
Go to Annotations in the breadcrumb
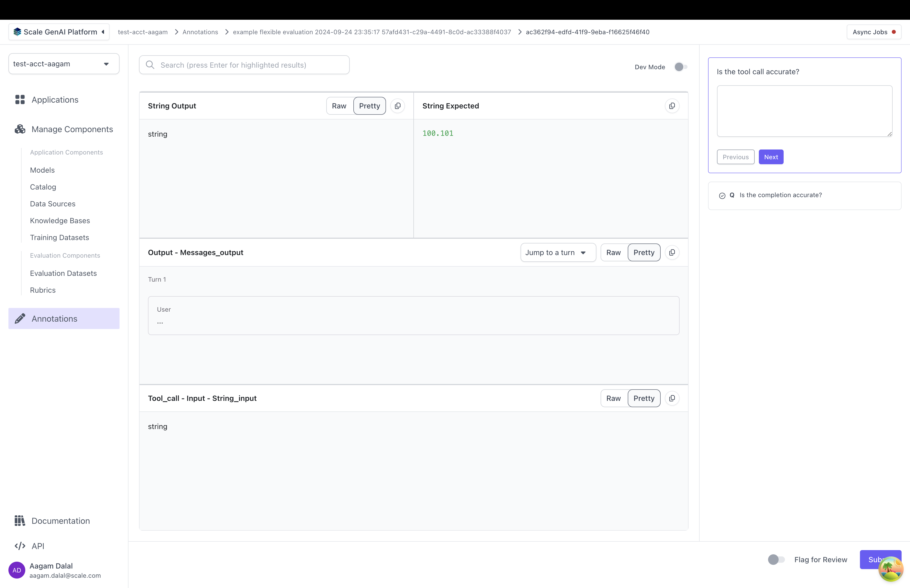tap(200, 32)
